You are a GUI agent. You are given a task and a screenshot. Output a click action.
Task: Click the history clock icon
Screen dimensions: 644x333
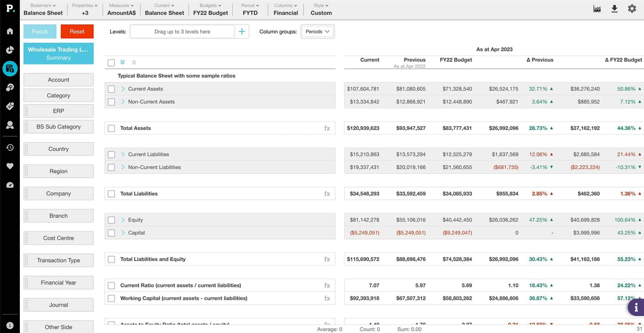pyautogui.click(x=10, y=147)
